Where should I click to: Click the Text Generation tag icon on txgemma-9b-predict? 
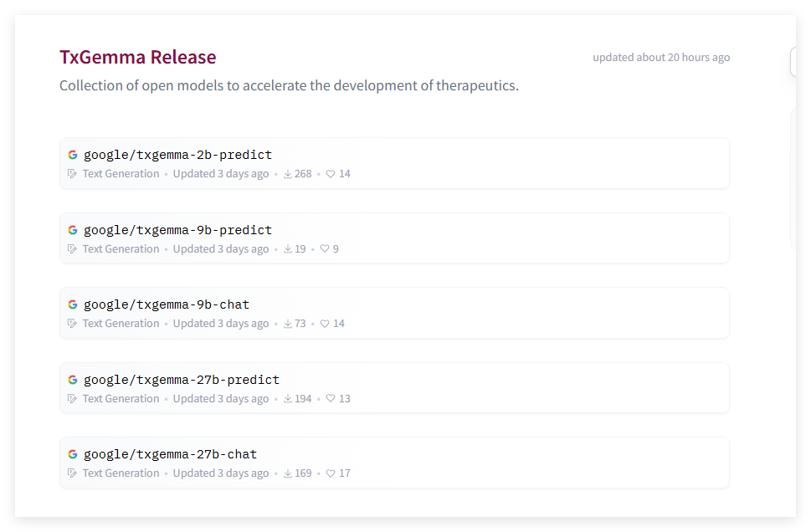72,249
